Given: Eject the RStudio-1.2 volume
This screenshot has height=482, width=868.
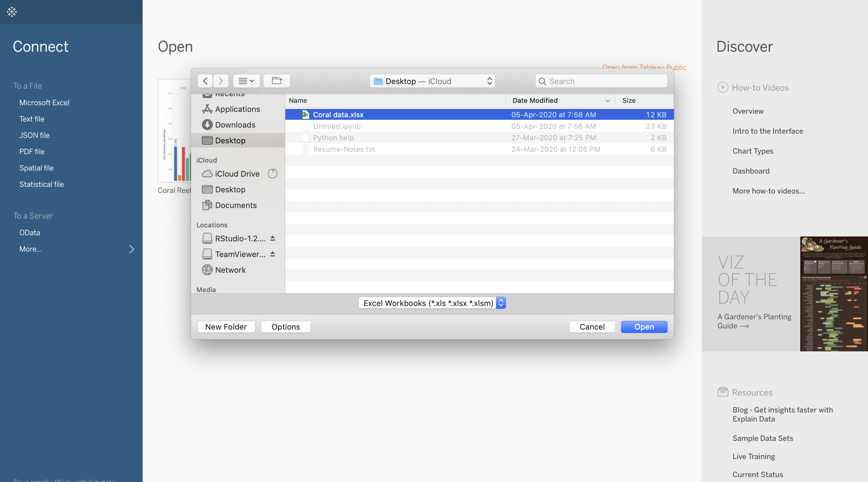Looking at the screenshot, I should click(273, 238).
